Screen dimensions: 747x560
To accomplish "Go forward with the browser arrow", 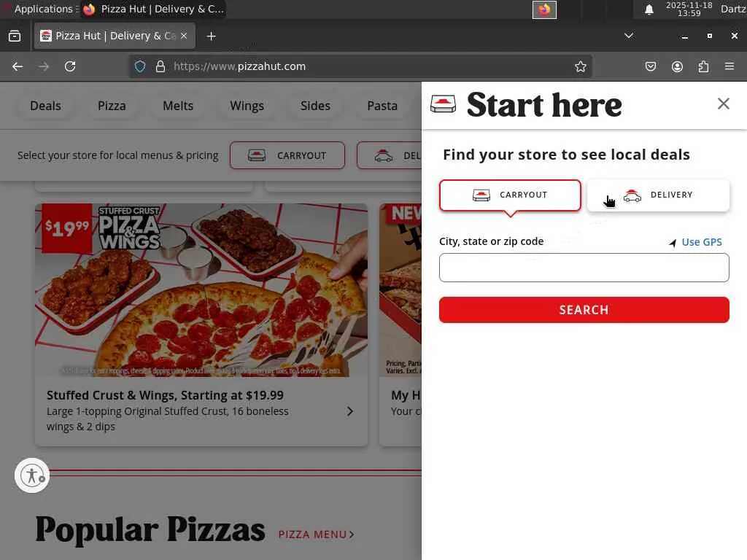I will point(44,66).
